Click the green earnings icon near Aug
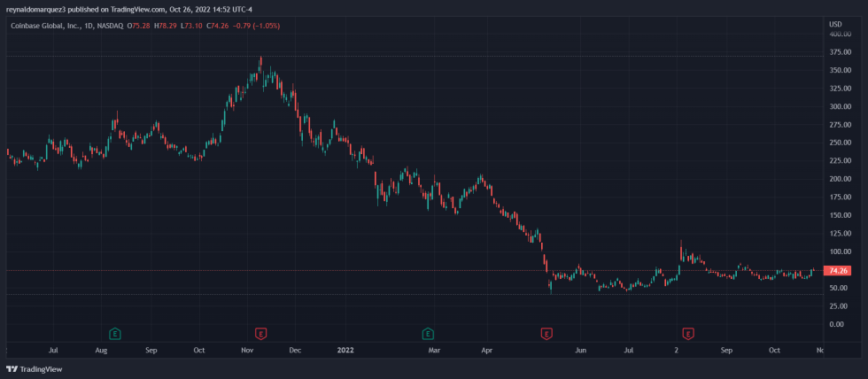 (115, 333)
